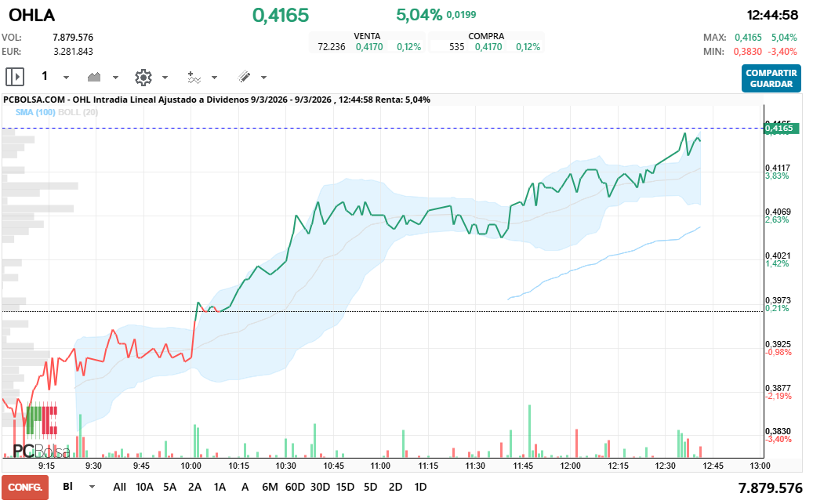Click the timeframe number 1 icon
Image resolution: width=813 pixels, height=504 pixels.
click(45, 76)
